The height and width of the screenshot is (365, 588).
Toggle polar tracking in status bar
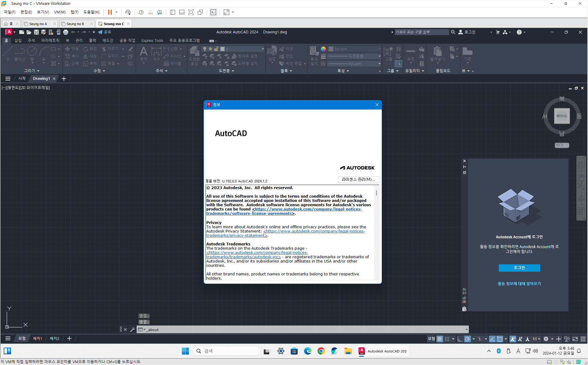(467, 339)
